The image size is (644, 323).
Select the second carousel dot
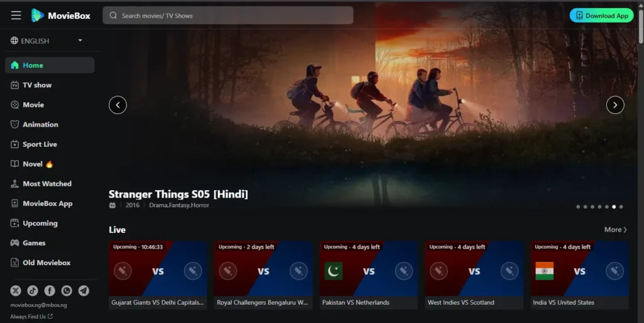[586, 207]
